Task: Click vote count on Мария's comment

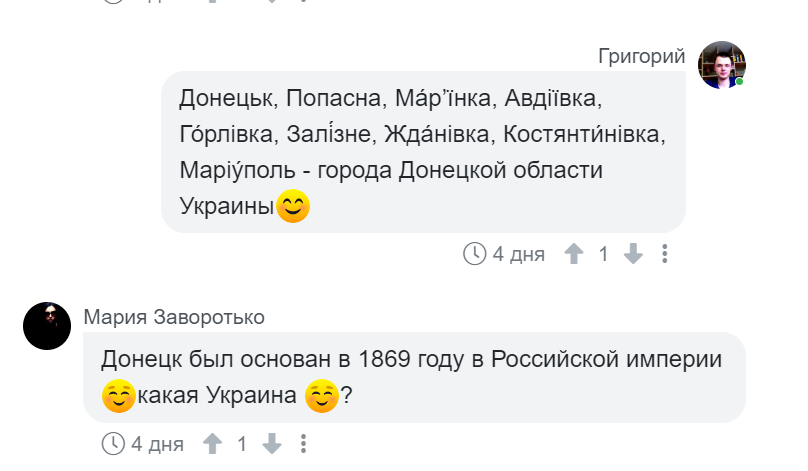Action: (x=242, y=444)
